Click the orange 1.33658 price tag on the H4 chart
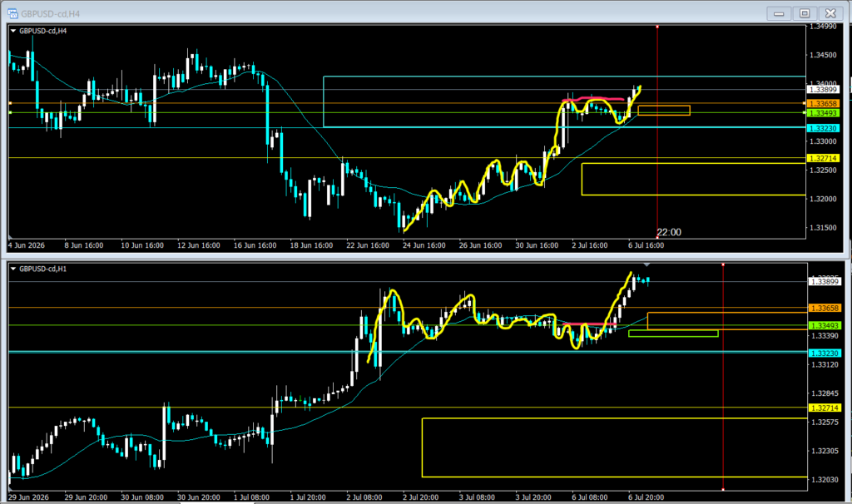Screen dimensions: 852x504 [823, 103]
